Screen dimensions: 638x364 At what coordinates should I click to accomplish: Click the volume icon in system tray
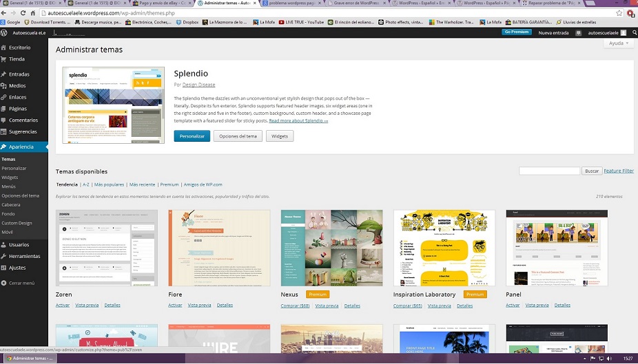coord(609,358)
